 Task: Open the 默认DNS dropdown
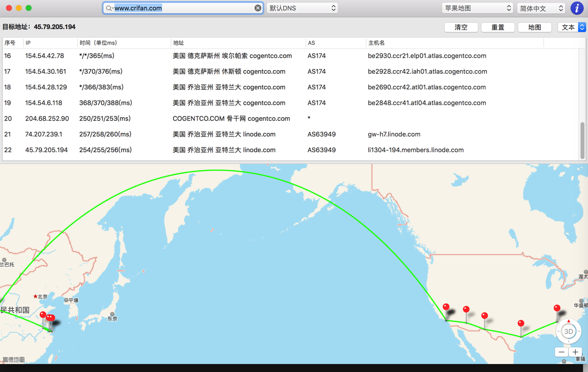[x=302, y=8]
